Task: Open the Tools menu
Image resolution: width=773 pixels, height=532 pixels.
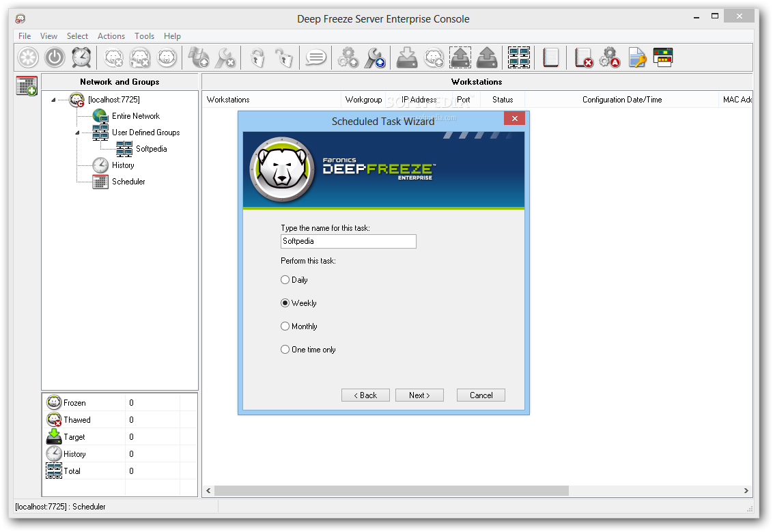Action: [145, 36]
